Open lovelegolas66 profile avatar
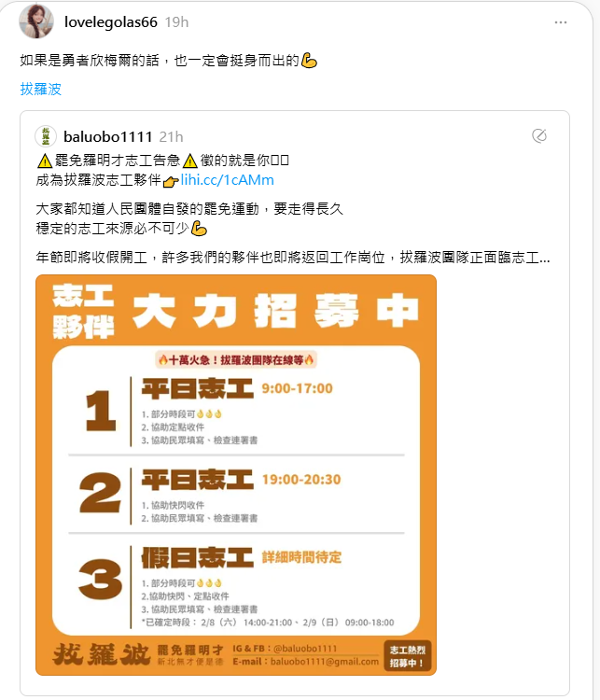This screenshot has width=600, height=700. click(36, 21)
